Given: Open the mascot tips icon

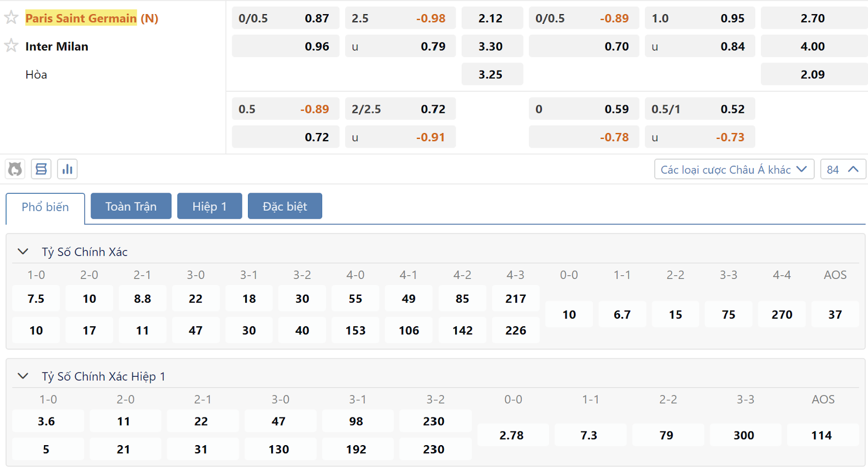Looking at the screenshot, I should [15, 169].
